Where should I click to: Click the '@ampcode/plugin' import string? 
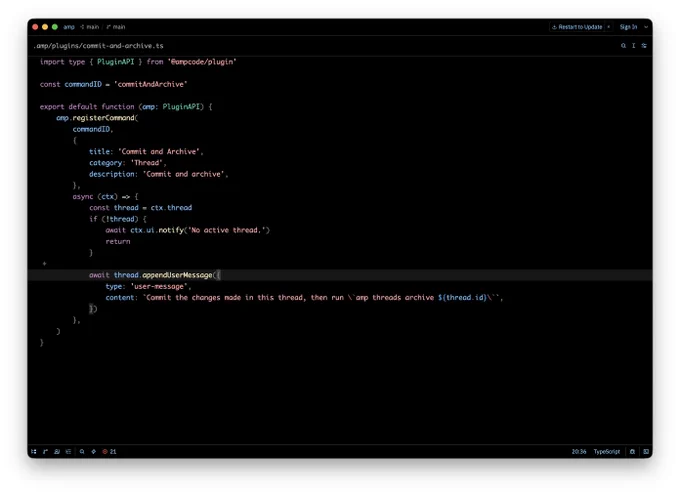202,62
